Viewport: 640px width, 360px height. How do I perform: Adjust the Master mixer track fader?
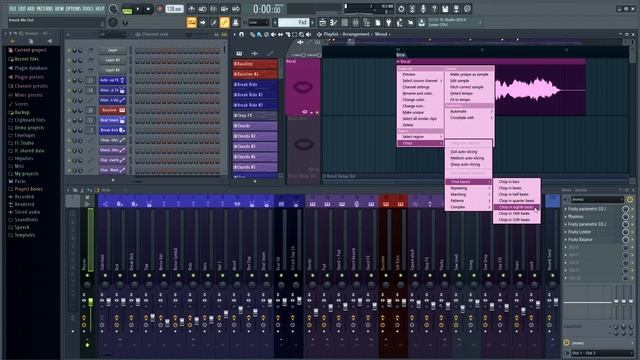(x=90, y=302)
